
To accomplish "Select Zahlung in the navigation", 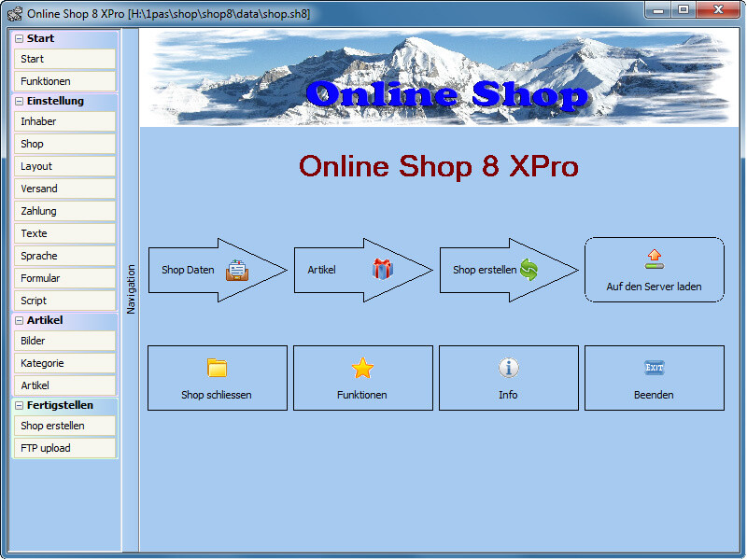I will coord(64,211).
